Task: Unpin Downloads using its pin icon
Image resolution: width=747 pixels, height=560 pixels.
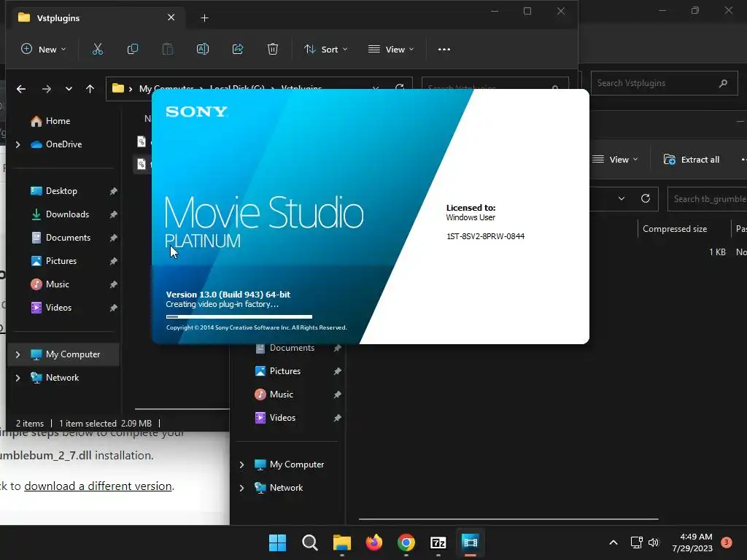Action: [113, 214]
